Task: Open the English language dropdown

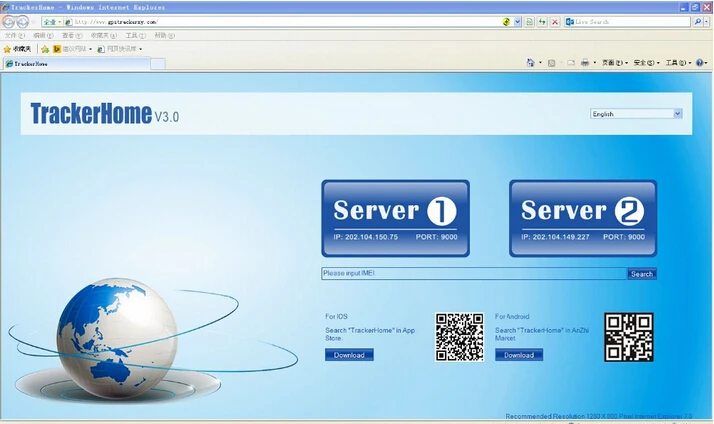Action: pos(636,114)
